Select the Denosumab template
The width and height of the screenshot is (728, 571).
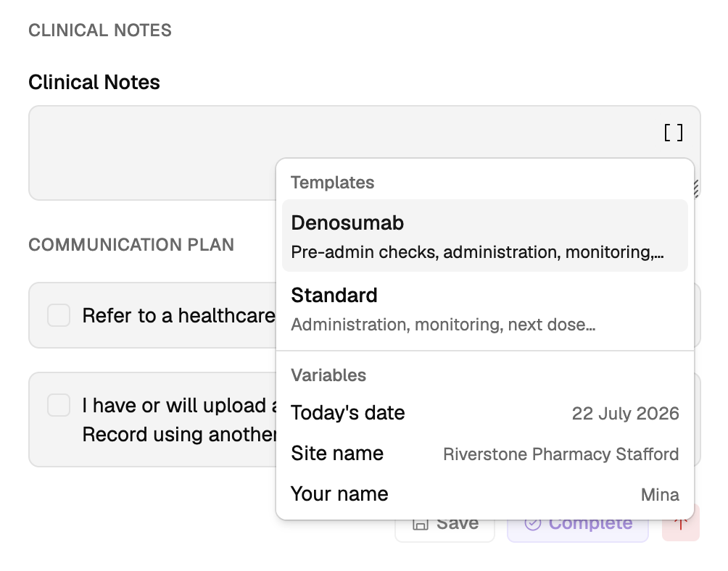[x=484, y=236]
